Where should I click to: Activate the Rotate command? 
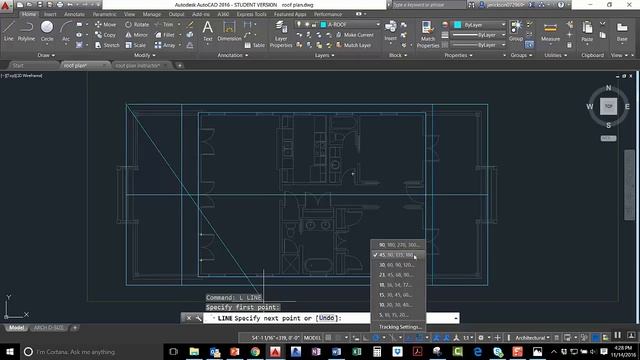click(x=137, y=24)
